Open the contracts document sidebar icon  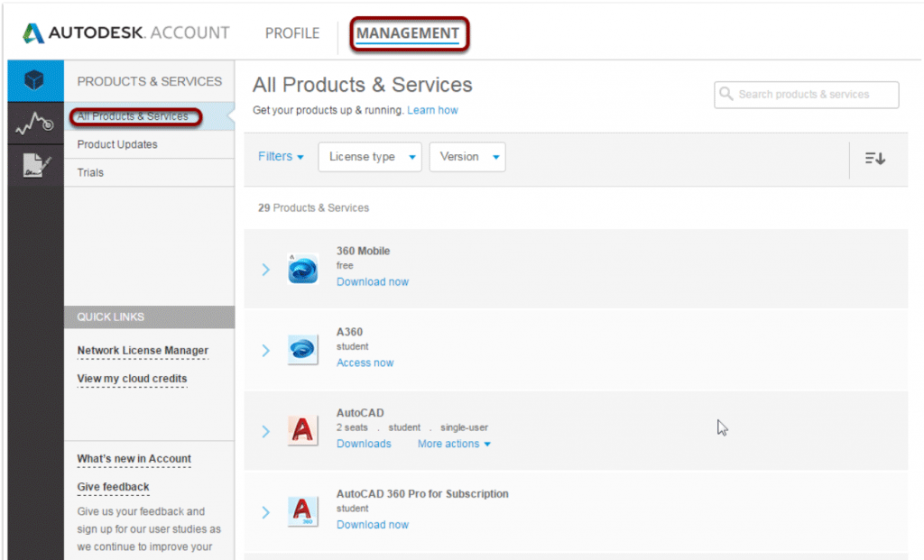[x=35, y=165]
